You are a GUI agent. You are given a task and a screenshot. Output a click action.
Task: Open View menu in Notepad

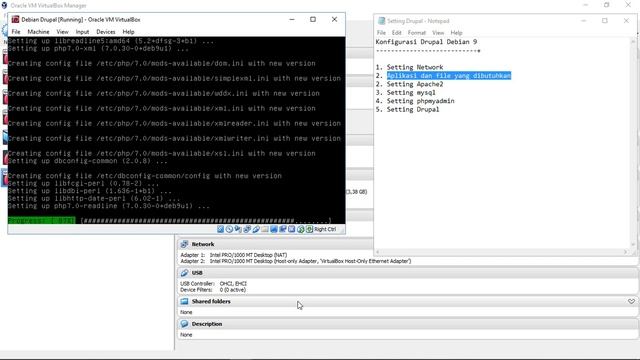tap(438, 33)
